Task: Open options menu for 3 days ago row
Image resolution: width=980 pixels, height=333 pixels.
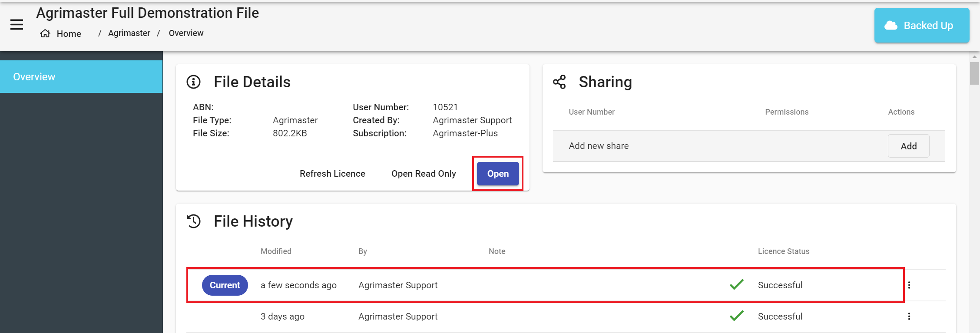Action: pyautogui.click(x=909, y=317)
